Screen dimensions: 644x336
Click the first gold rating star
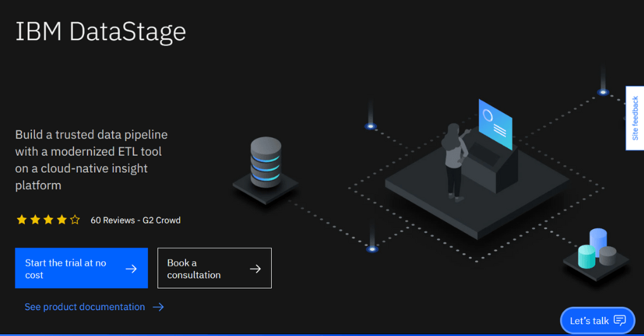click(22, 220)
